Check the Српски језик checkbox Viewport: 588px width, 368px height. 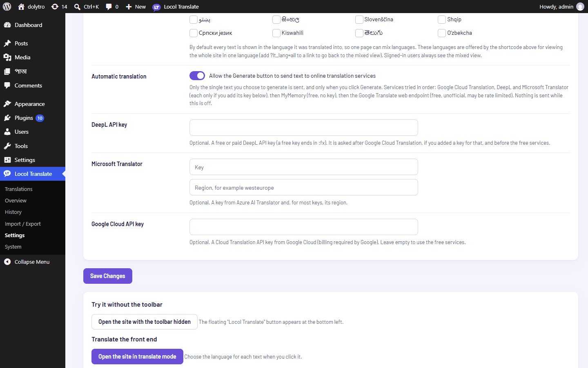pos(194,33)
